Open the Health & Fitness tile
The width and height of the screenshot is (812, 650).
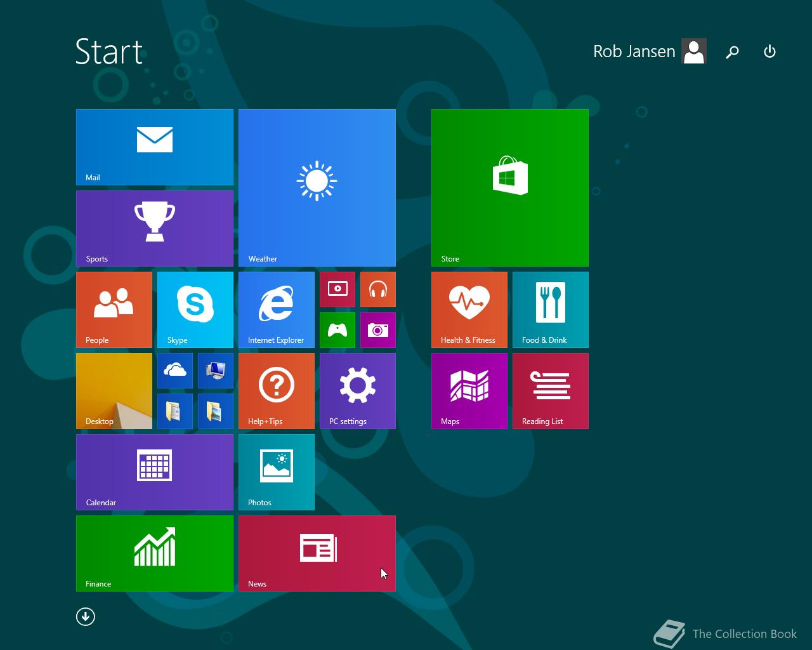469,310
